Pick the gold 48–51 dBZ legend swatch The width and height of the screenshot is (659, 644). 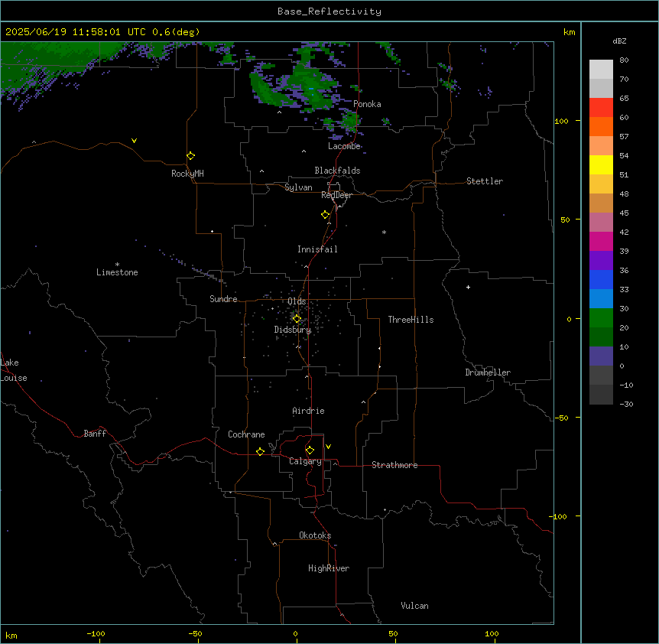tap(601, 184)
